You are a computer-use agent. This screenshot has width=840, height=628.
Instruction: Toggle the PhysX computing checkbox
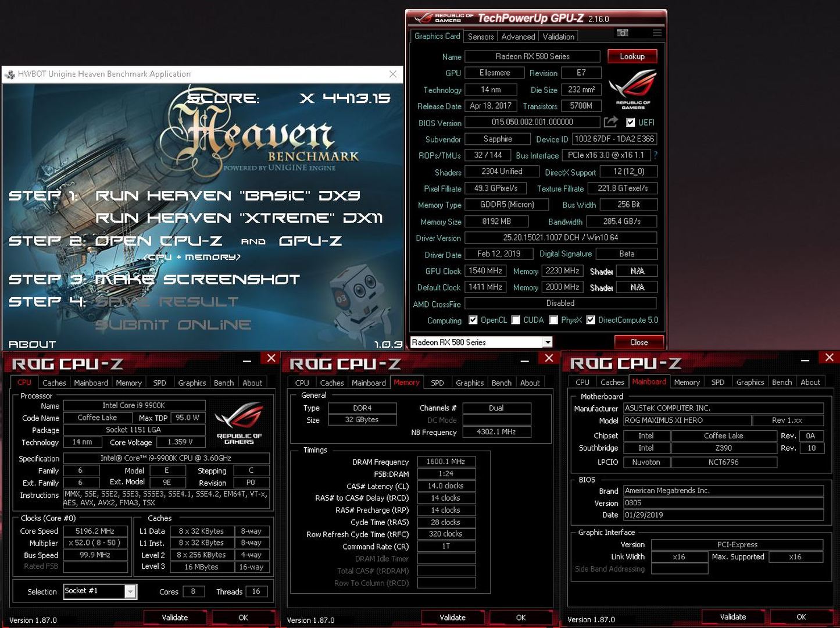(x=553, y=320)
